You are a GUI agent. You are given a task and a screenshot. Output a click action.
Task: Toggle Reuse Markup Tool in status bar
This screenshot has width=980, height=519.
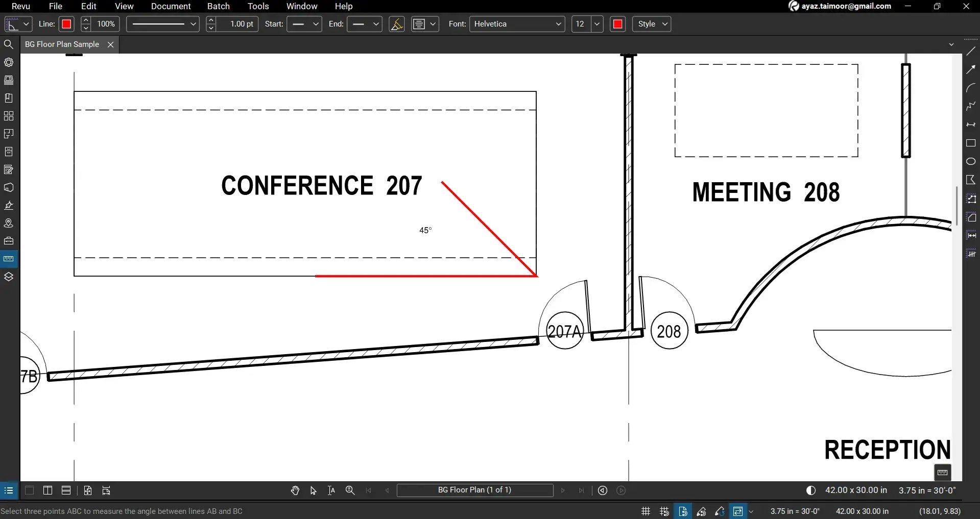coord(720,511)
